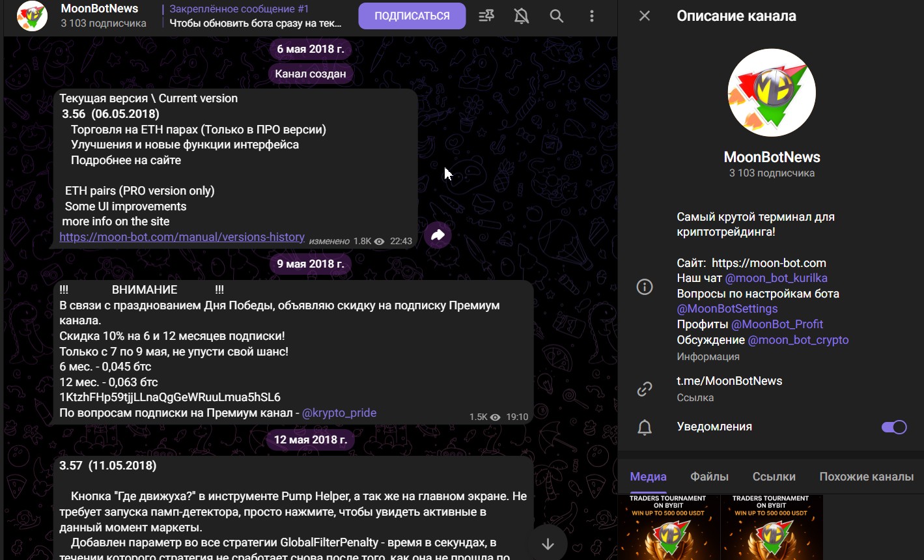This screenshot has width=924, height=560.
Task: Open the @moon_bot_crypto discussion link
Action: pos(798,340)
